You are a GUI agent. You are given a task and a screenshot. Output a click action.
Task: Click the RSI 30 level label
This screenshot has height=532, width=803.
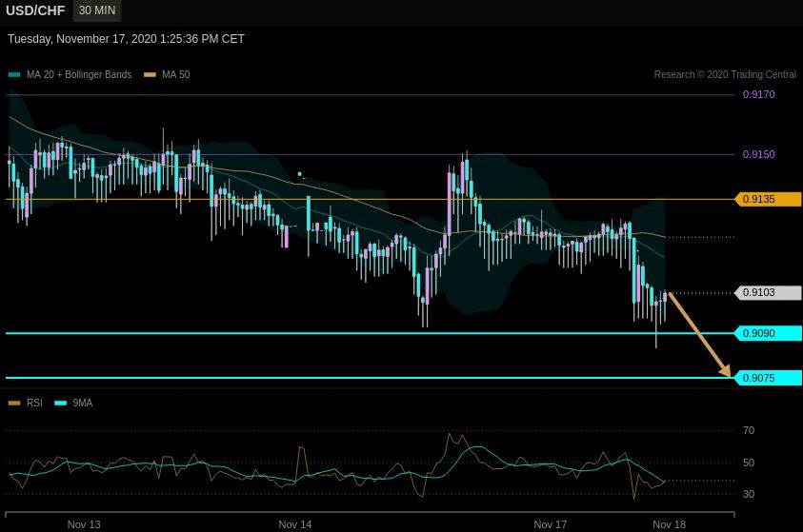click(748, 494)
